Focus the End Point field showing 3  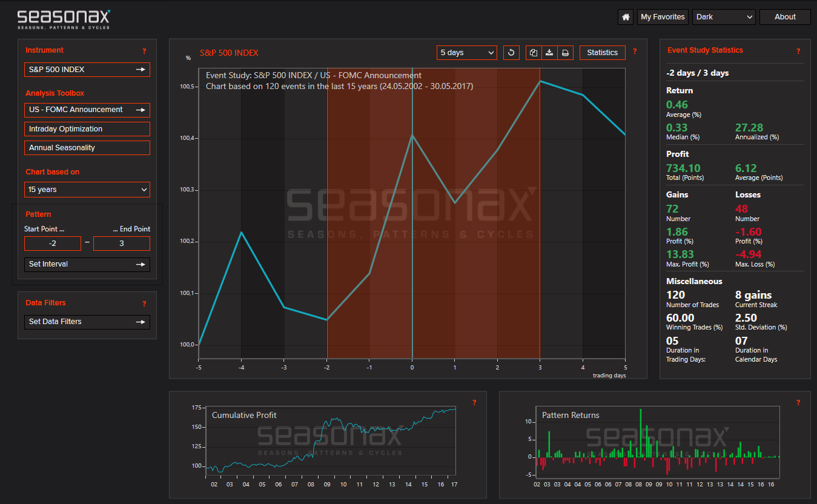122,244
